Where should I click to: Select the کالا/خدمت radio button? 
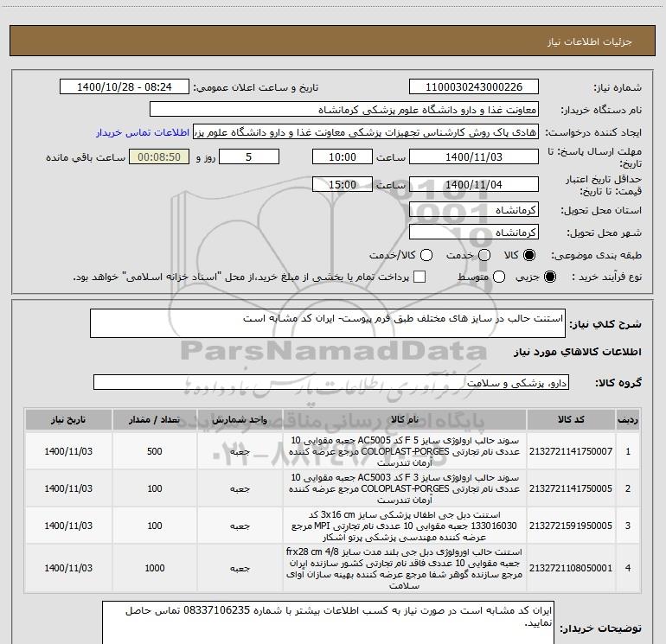426,255
